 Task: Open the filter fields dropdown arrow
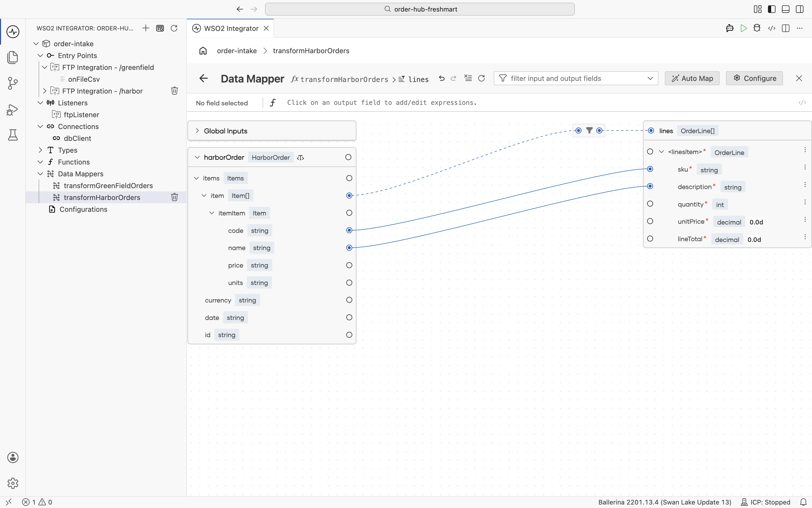pos(650,78)
